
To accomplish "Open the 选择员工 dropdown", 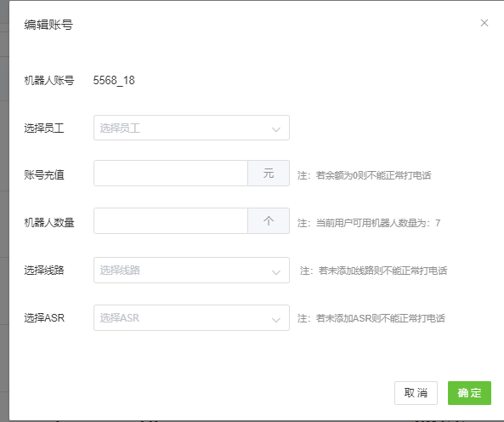I will pyautogui.click(x=191, y=128).
